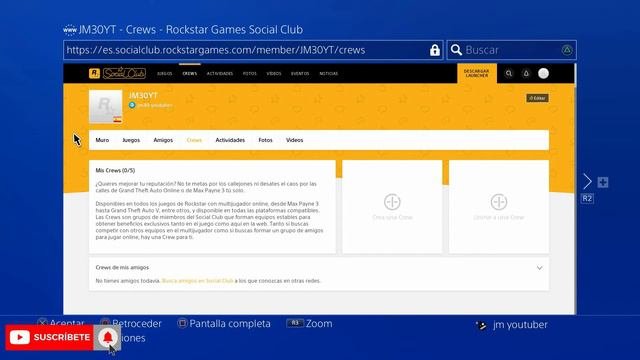Click the JM30YT profile avatar picture
The height and width of the screenshot is (360, 640).
pos(106,107)
